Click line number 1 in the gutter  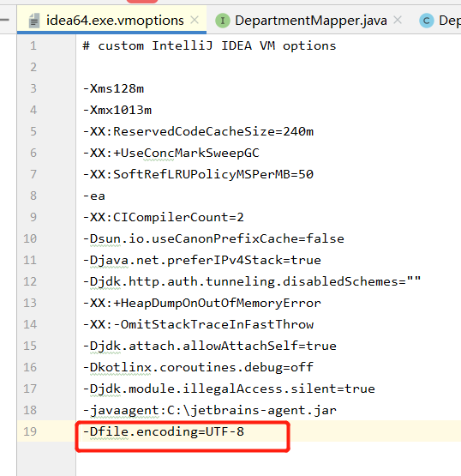click(33, 45)
